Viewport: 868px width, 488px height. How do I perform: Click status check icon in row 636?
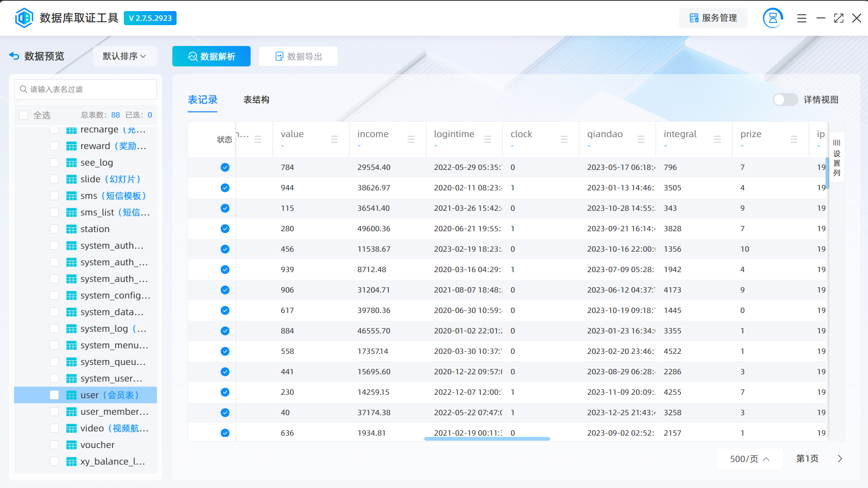[x=225, y=433]
